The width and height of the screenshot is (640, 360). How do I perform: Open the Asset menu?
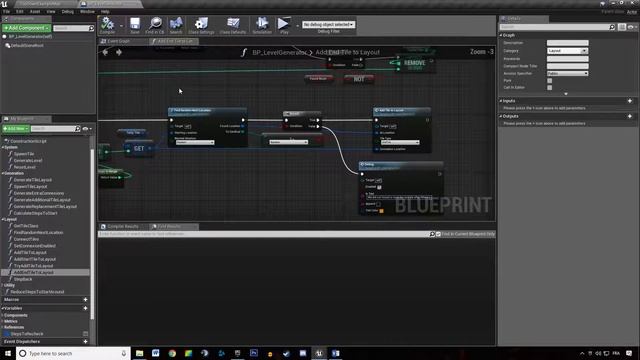[35, 11]
